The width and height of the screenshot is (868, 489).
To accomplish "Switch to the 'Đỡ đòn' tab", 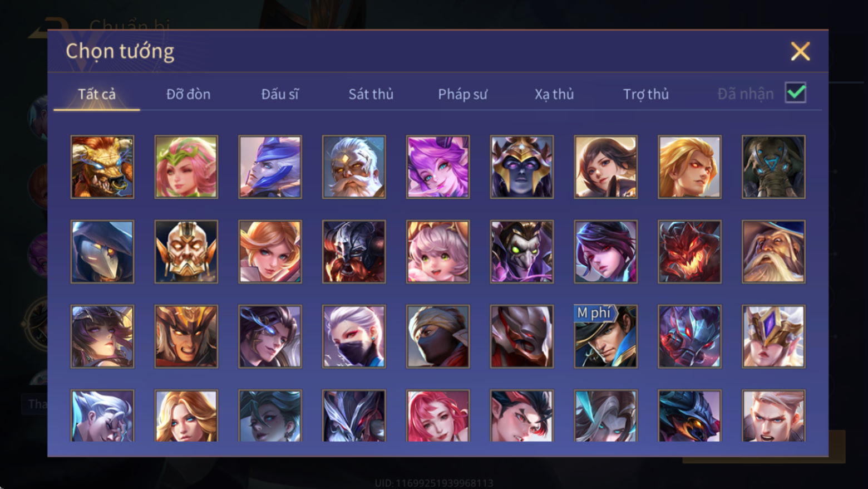I will [x=188, y=94].
